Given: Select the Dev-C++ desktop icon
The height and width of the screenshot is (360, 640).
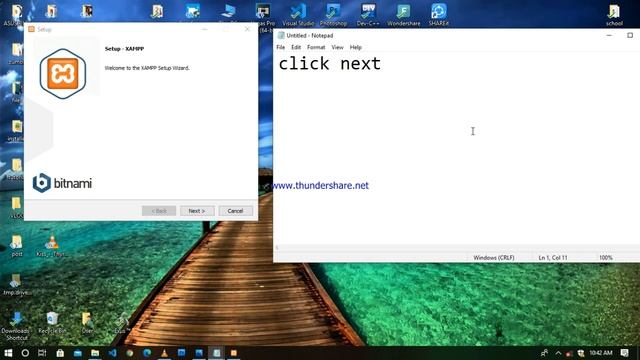Looking at the screenshot, I should 368,15.
